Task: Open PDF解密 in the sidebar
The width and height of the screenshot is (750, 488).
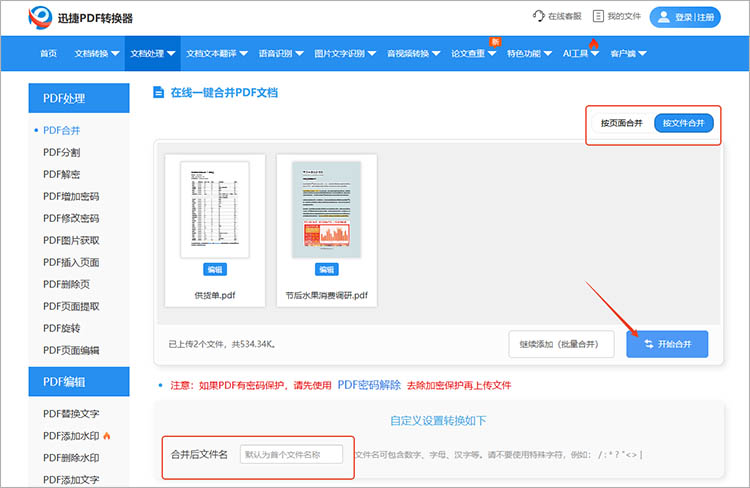Action: click(62, 174)
